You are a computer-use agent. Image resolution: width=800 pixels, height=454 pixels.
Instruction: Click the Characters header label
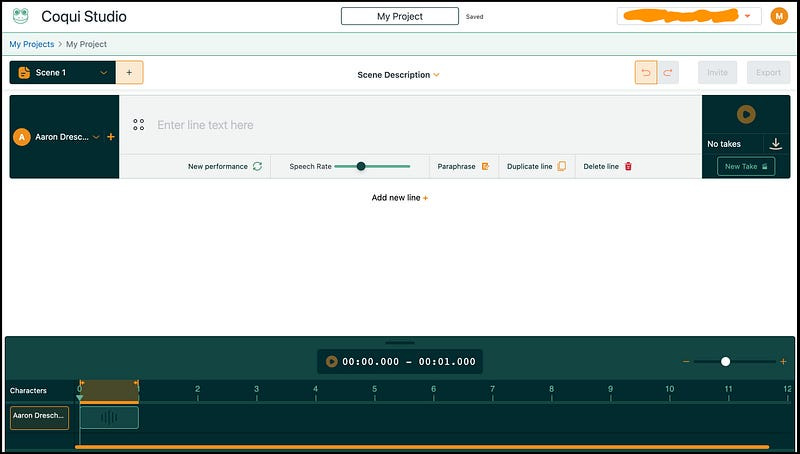click(x=28, y=390)
